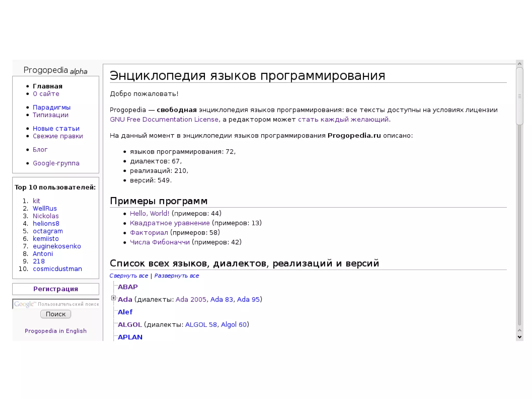Focus the Google custom search field
The height and width of the screenshot is (399, 532).
click(x=56, y=304)
